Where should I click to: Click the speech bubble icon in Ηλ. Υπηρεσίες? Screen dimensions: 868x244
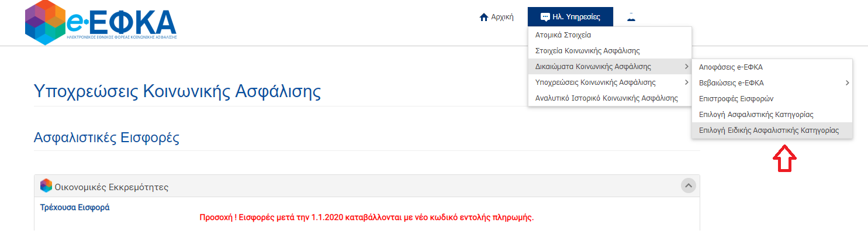545,18
